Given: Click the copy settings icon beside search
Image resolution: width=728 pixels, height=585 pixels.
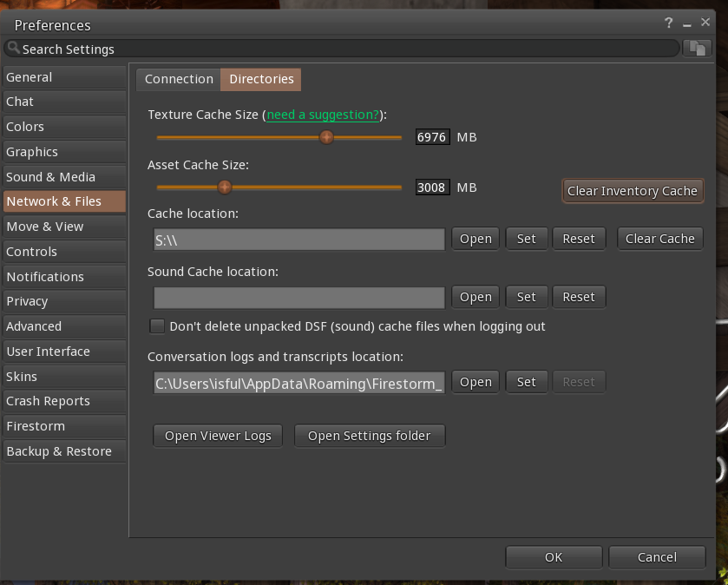Looking at the screenshot, I should click(697, 49).
